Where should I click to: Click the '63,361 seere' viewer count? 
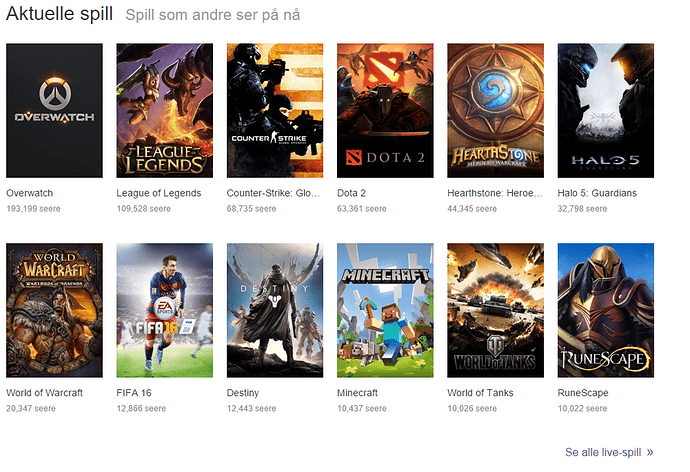pyautogui.click(x=362, y=209)
